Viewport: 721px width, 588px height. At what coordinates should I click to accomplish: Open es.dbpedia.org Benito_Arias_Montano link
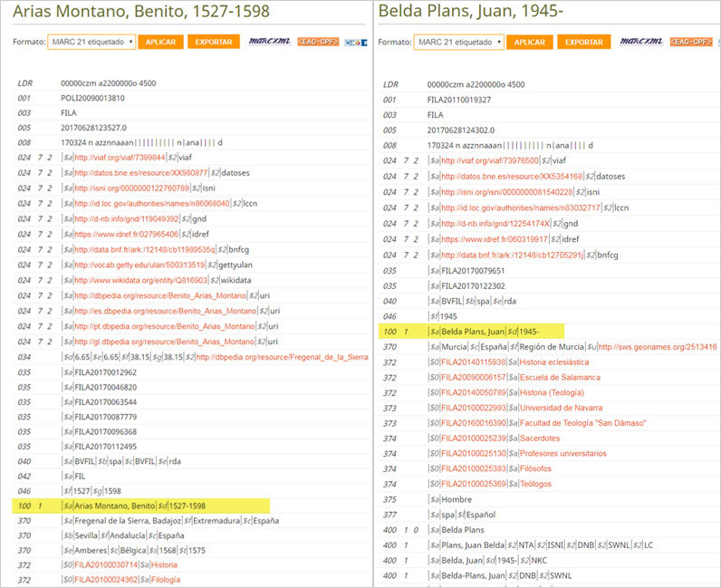point(165,311)
